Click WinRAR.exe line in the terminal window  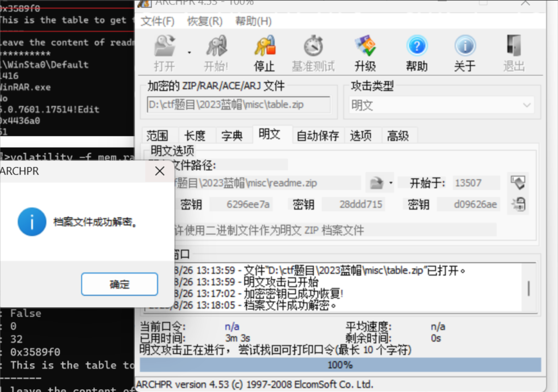[x=25, y=87]
